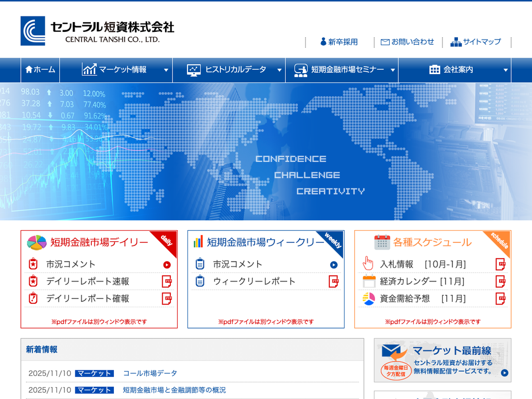Go to the ホーム navigation item
Screen dimensions: 532x399
click(40, 70)
